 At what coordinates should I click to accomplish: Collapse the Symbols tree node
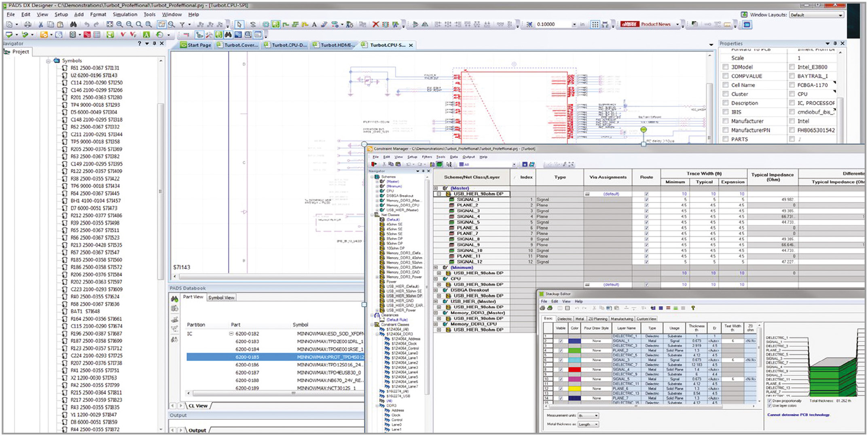[x=48, y=61]
